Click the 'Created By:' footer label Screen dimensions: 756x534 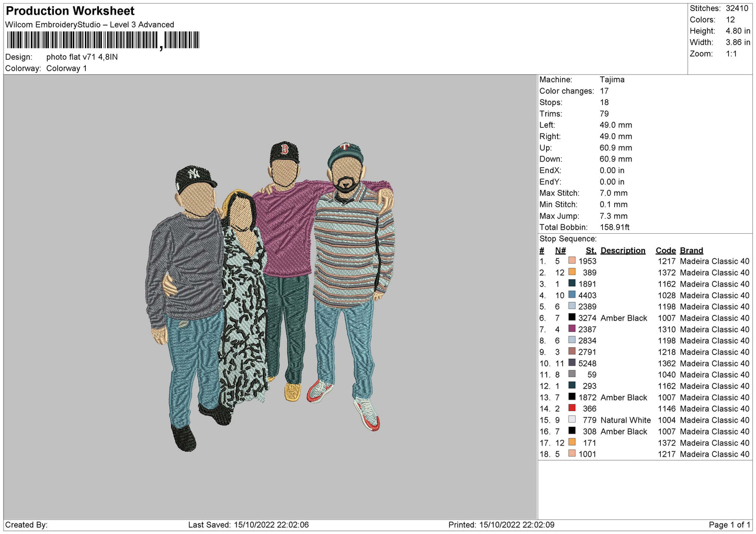point(26,525)
